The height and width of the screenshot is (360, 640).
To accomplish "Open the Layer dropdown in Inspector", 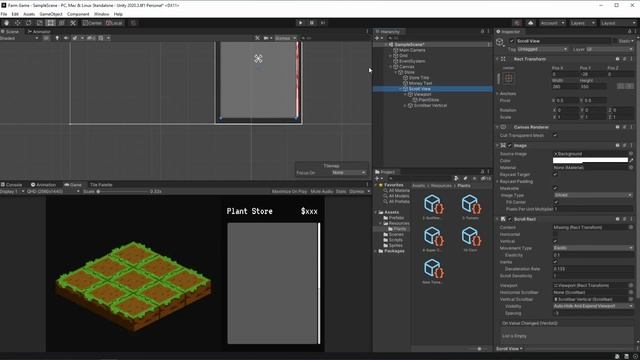I will pos(610,49).
